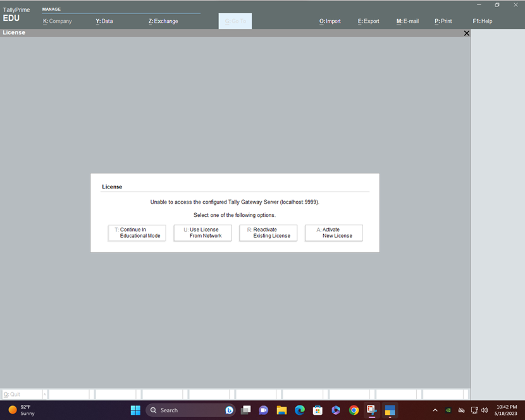Switch to the Snipping Tool taskbar icon
Image resolution: width=525 pixels, height=420 pixels.
point(372,410)
